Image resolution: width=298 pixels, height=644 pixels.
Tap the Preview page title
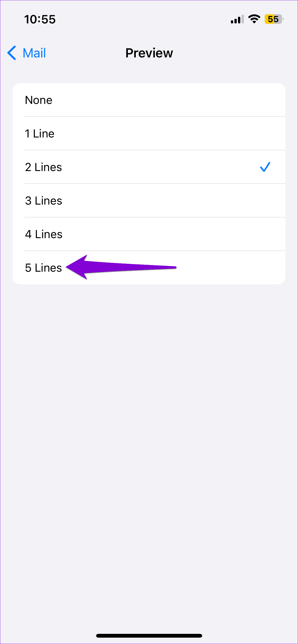click(x=149, y=53)
